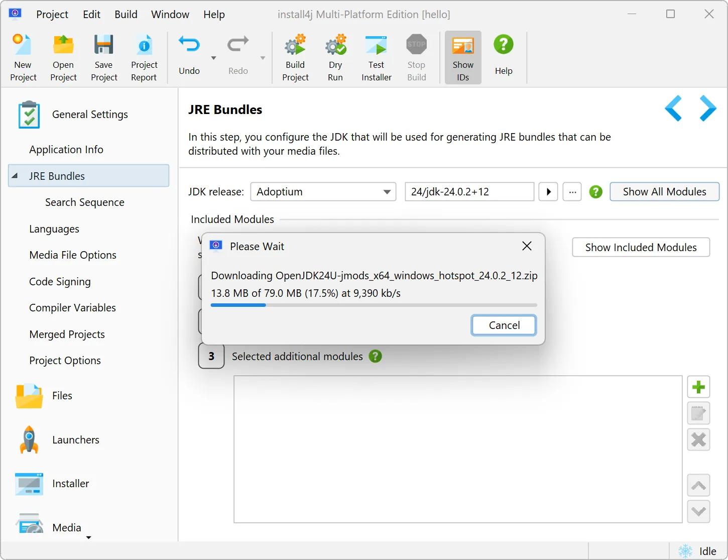Start Build Project from the toolbar
Screen dimensions: 728x560
pos(295,45)
